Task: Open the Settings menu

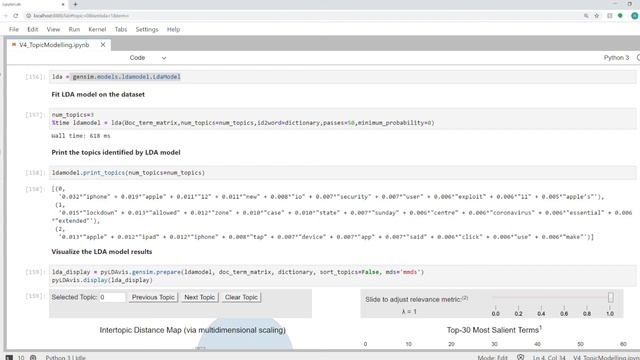Action: click(x=147, y=29)
